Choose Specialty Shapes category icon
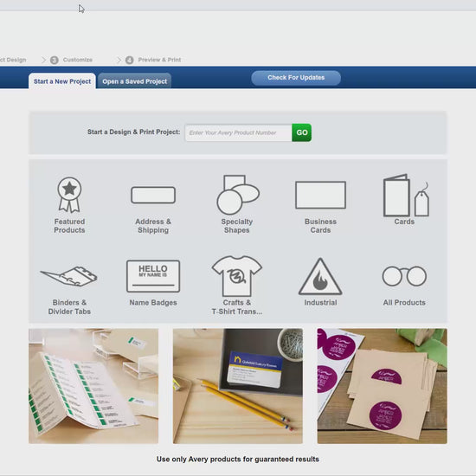Image resolution: width=476 pixels, height=476 pixels. pyautogui.click(x=238, y=195)
